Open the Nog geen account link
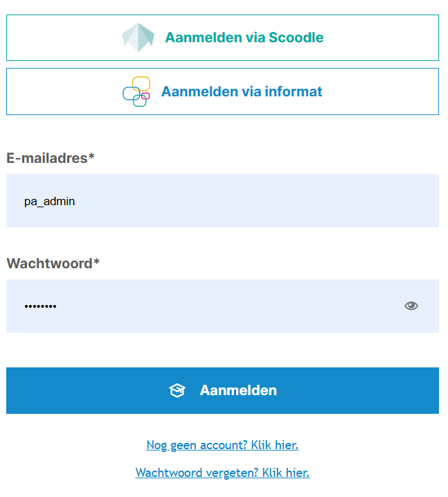Screen dimensions: 448x497 click(222, 445)
